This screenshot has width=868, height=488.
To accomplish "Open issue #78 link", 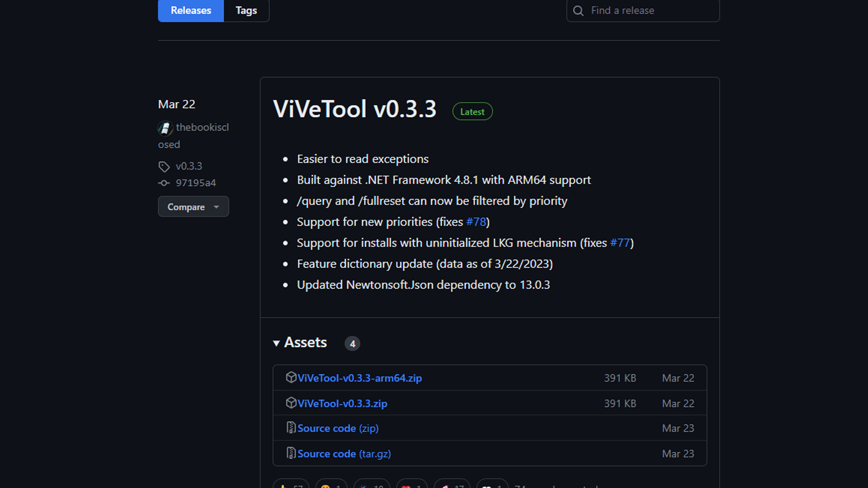I will 476,222.
